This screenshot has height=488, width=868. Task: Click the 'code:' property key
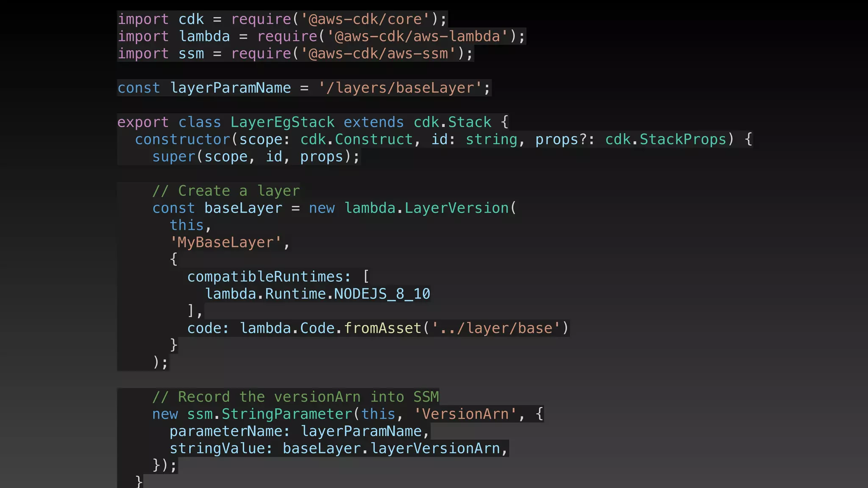click(x=208, y=328)
